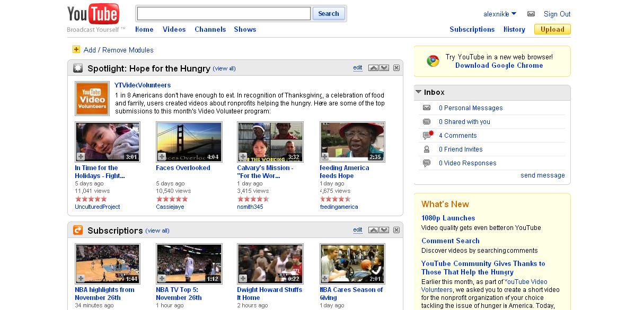
Task: Collapse the Inbox panel triangle
Action: click(x=418, y=92)
